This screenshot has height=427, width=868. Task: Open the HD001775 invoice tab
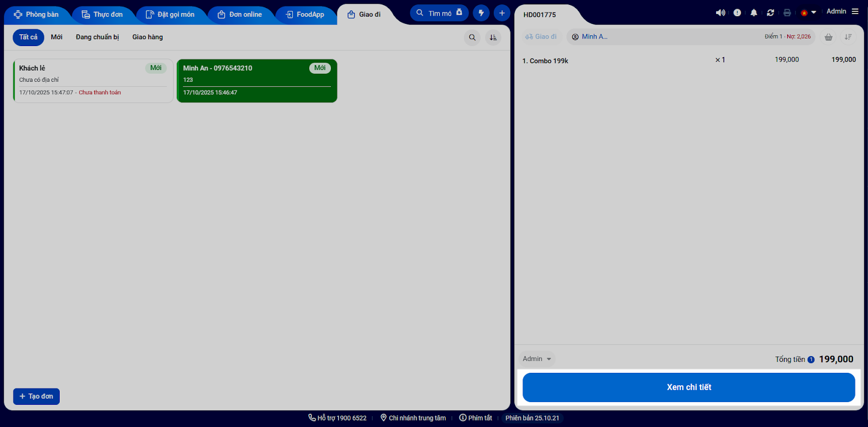[540, 15]
